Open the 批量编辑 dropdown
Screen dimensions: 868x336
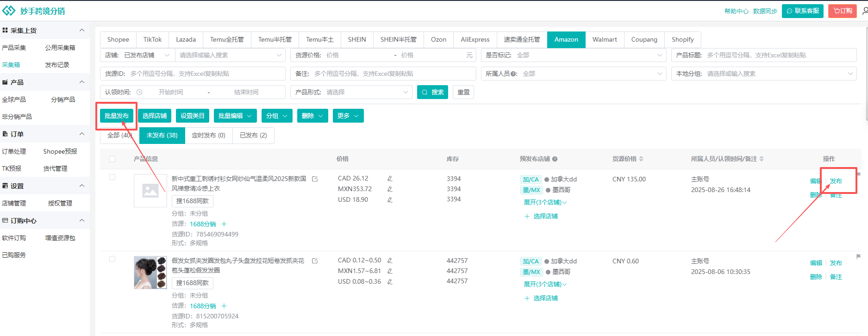click(x=235, y=116)
